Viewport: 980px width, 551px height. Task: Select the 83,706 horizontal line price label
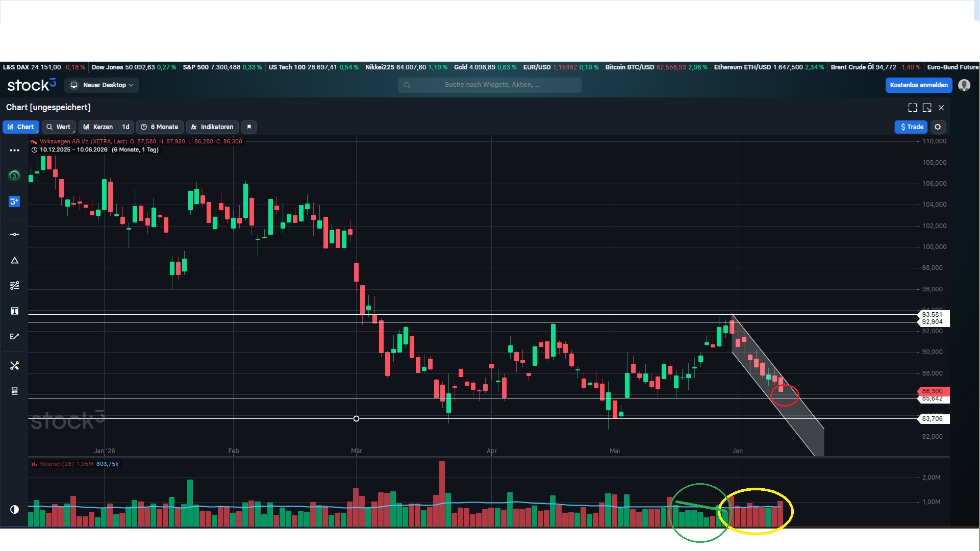pyautogui.click(x=933, y=419)
